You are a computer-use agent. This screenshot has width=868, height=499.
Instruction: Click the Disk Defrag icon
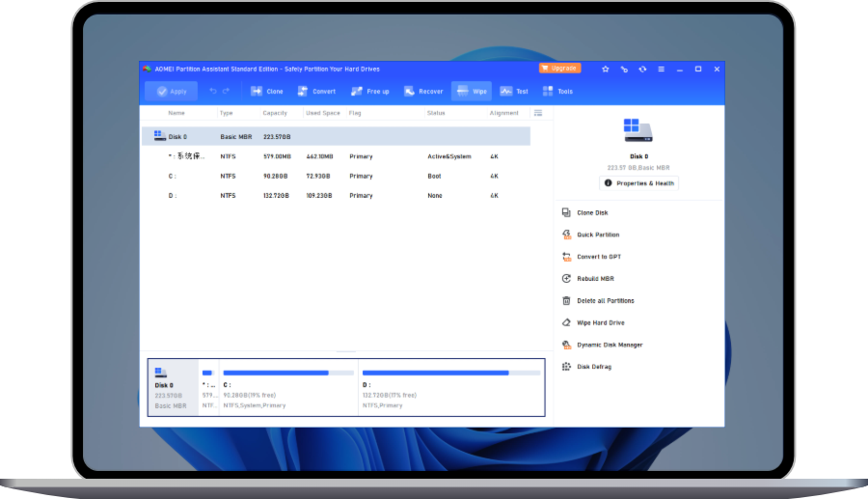click(x=566, y=367)
